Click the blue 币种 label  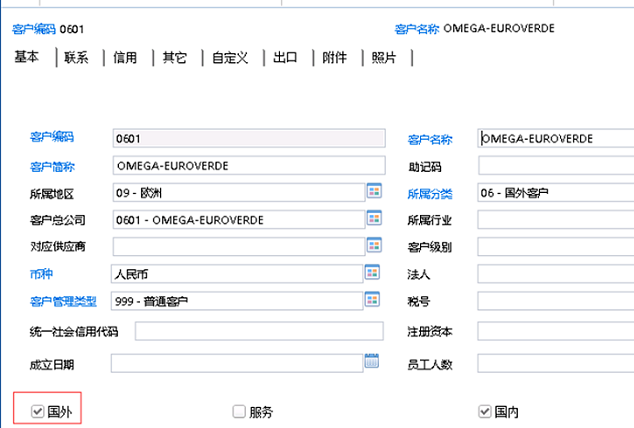tap(41, 274)
